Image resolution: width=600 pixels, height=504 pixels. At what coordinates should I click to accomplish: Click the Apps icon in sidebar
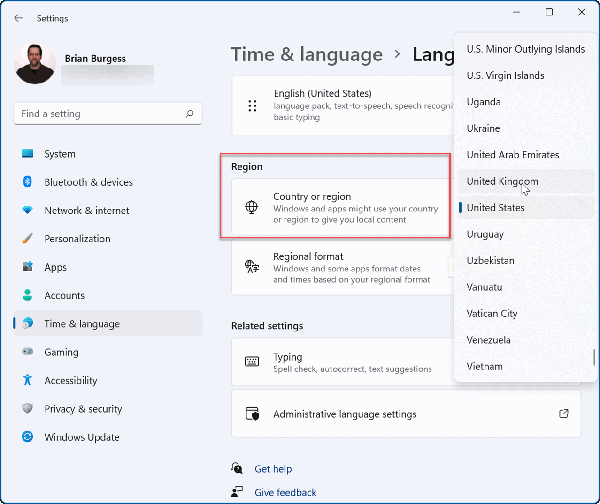click(28, 267)
